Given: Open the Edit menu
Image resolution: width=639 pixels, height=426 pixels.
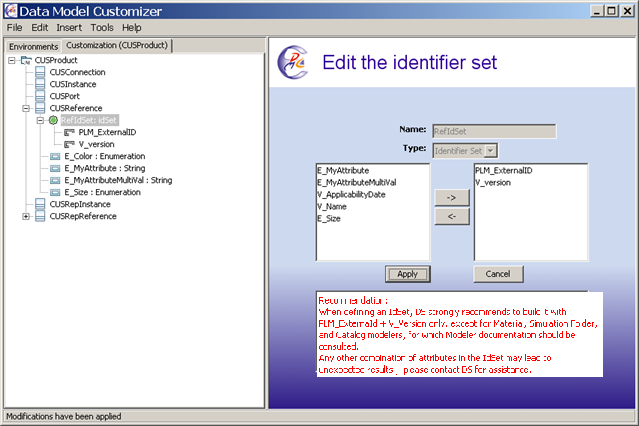Looking at the screenshot, I should [40, 28].
